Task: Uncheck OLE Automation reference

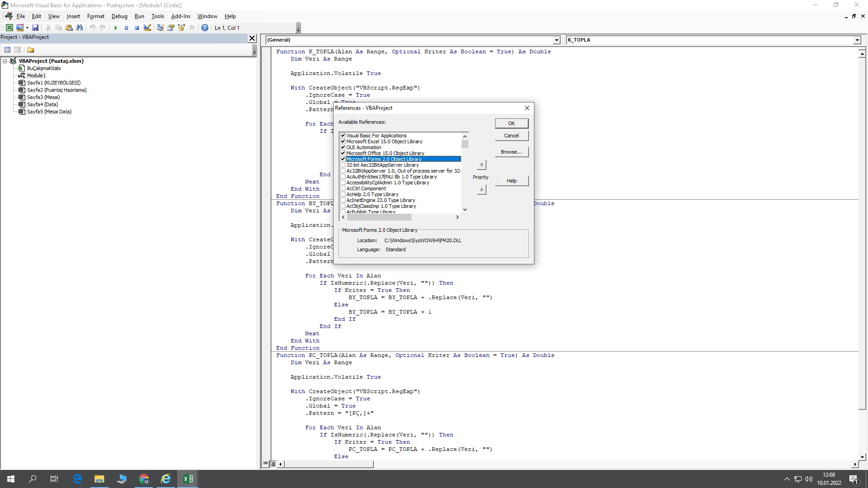Action: click(343, 147)
